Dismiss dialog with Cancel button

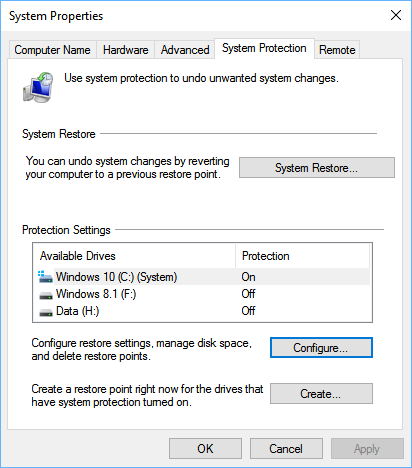286,449
